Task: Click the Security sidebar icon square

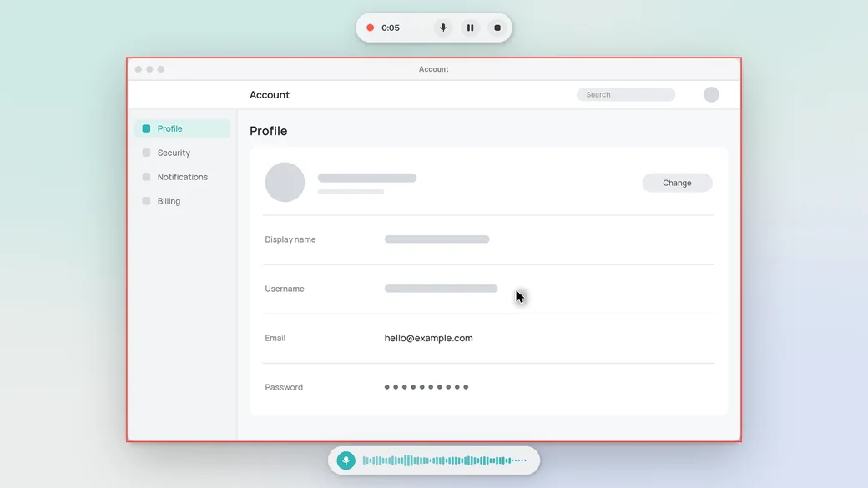Action: point(146,153)
